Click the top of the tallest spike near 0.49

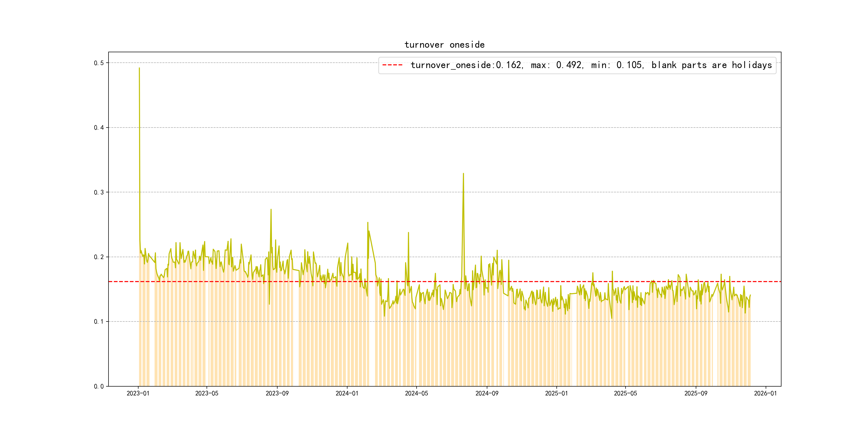[139, 68]
